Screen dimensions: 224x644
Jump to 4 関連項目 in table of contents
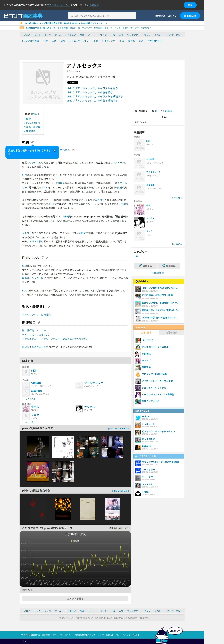click(x=30, y=131)
